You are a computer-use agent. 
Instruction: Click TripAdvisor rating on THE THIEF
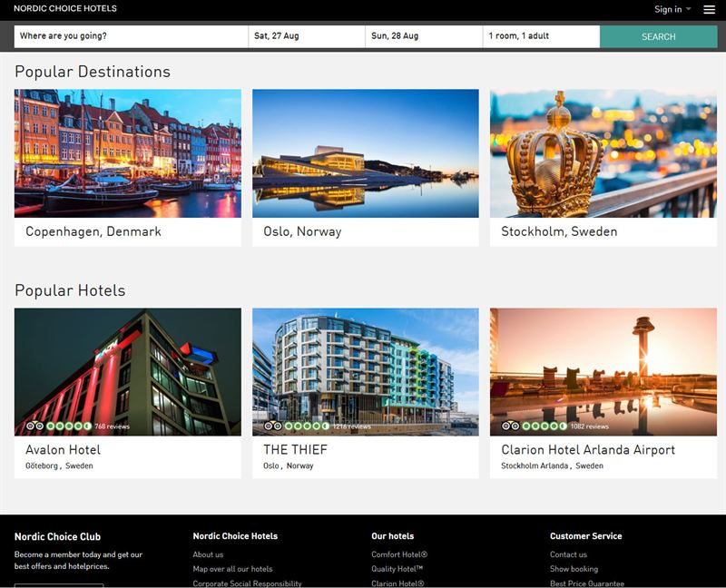pyautogui.click(x=297, y=426)
